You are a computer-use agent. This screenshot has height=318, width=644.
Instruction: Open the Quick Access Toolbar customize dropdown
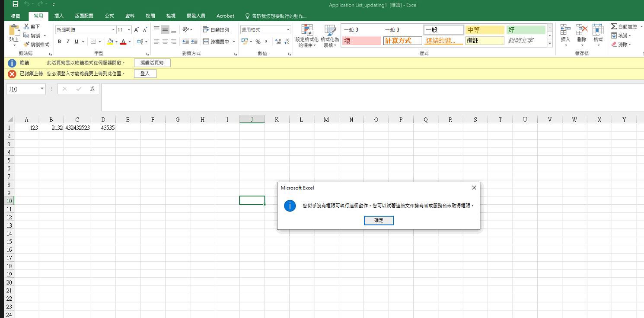[54, 5]
